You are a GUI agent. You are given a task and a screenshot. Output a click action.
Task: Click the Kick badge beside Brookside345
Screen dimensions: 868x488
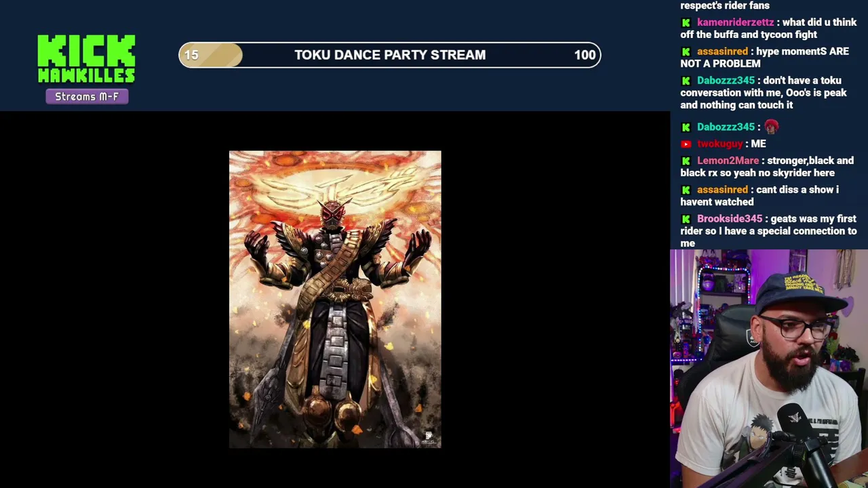[x=686, y=219]
